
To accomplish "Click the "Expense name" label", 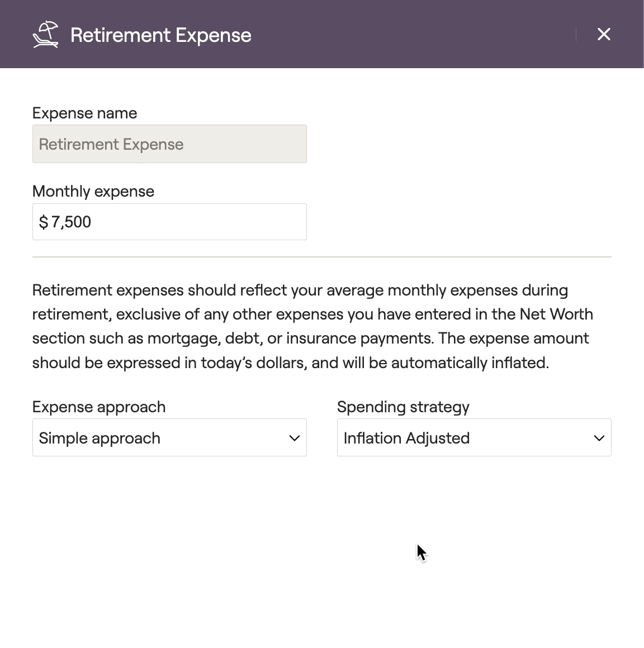I will click(x=84, y=113).
